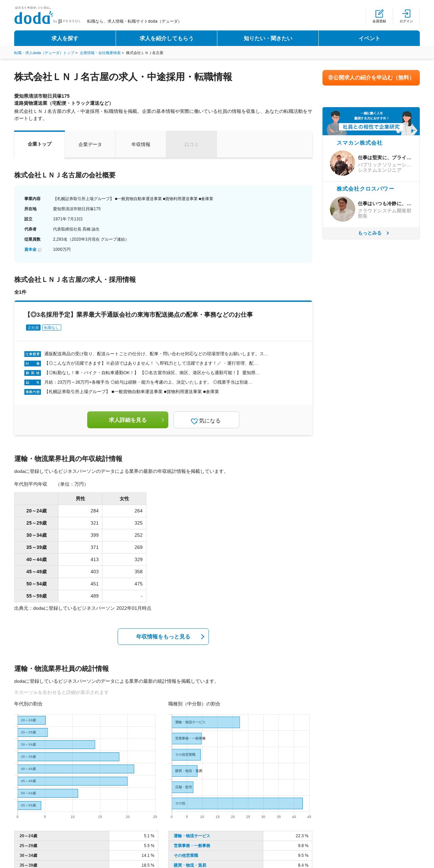The image size is (434, 868).
Task: Select the 口コミ tab
Action: 191,144
